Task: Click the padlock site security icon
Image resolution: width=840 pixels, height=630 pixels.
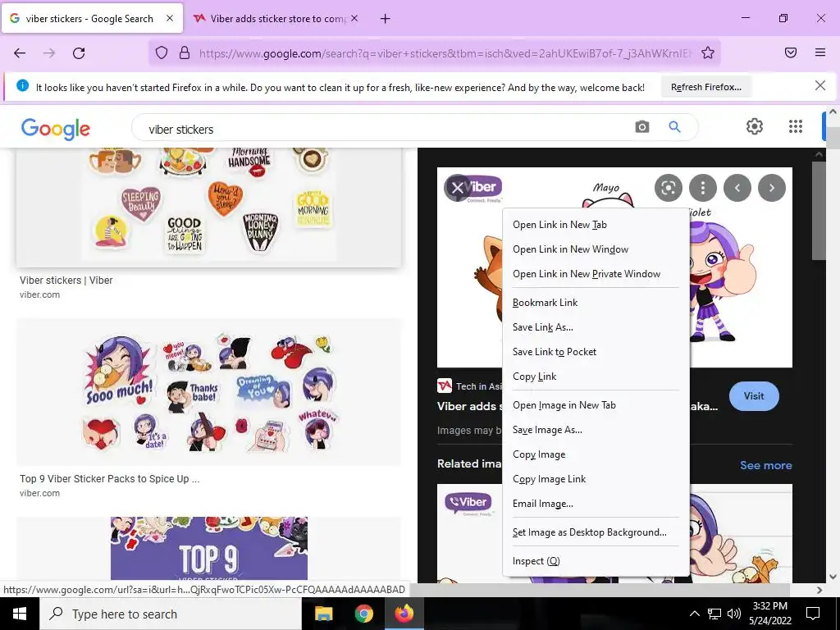Action: click(185, 52)
